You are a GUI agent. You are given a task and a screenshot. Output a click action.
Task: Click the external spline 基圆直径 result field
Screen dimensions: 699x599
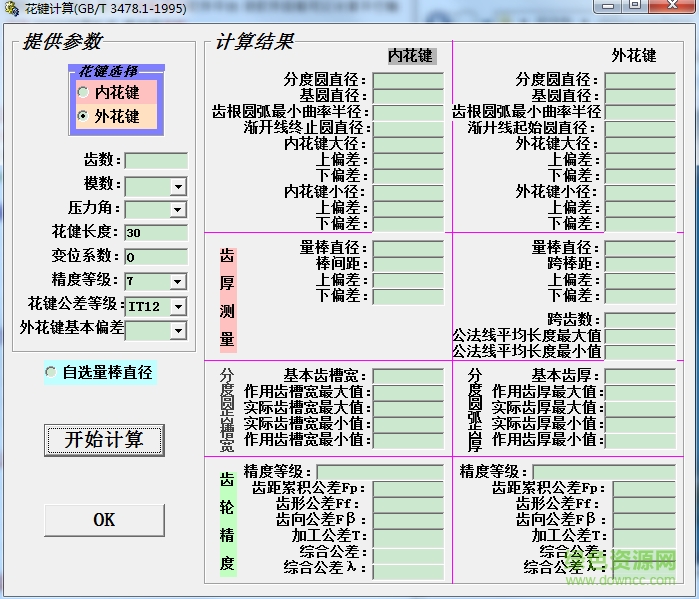(640, 96)
